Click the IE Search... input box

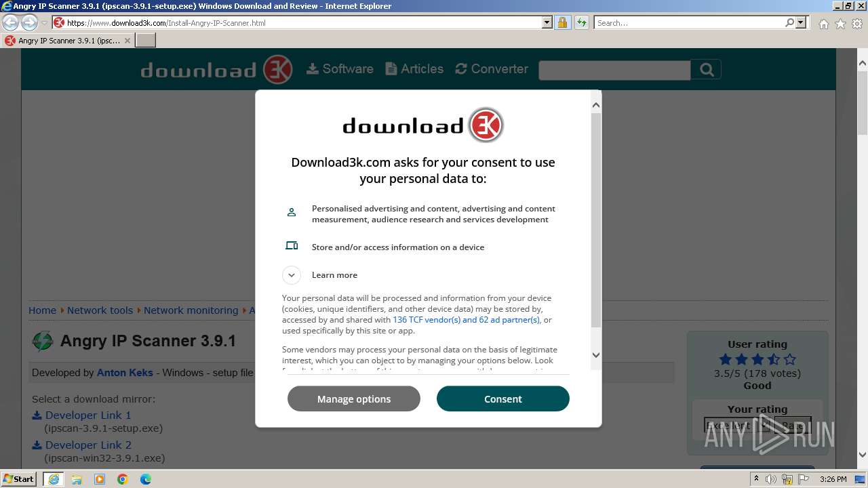click(x=689, y=22)
